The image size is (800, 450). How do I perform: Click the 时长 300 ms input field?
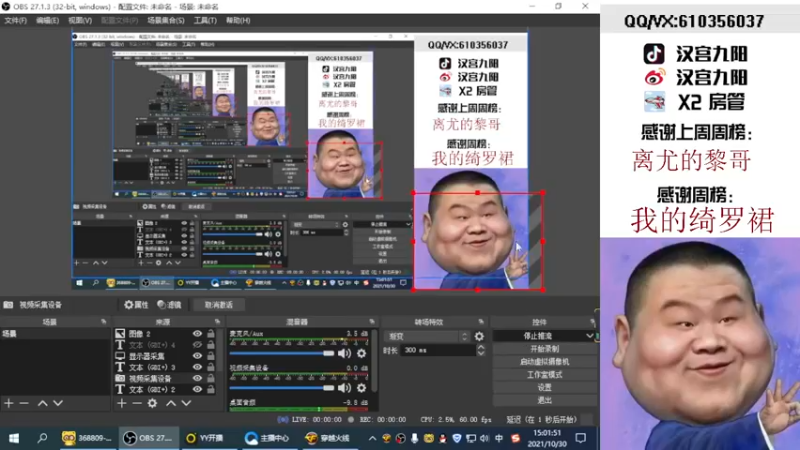pyautogui.click(x=438, y=350)
